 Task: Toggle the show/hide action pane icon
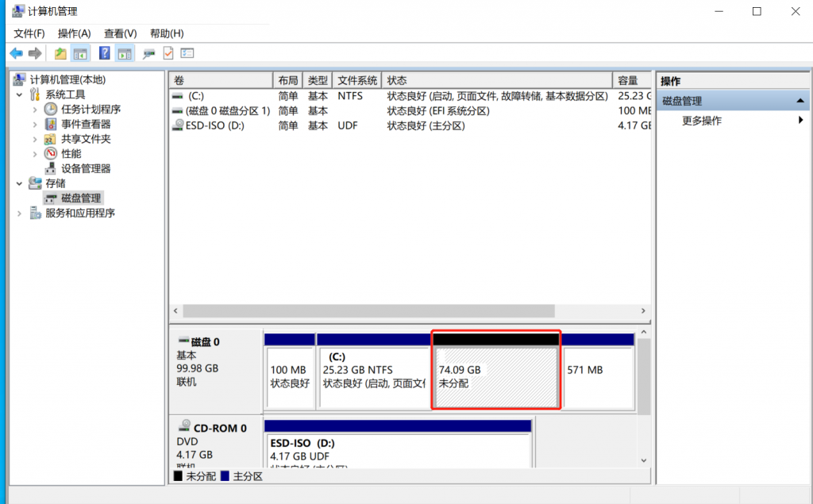[123, 52]
